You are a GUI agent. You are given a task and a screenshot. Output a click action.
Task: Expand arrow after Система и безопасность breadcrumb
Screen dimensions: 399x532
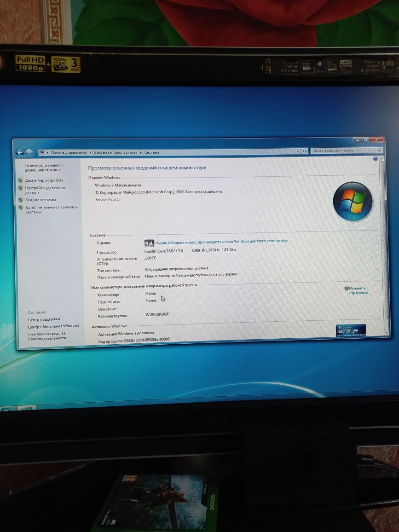click(x=141, y=153)
